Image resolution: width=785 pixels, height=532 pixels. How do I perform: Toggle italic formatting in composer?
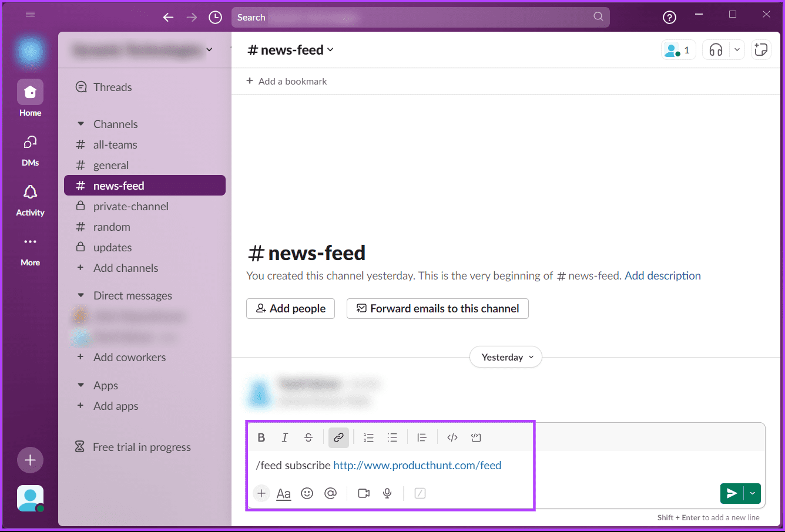[285, 437]
